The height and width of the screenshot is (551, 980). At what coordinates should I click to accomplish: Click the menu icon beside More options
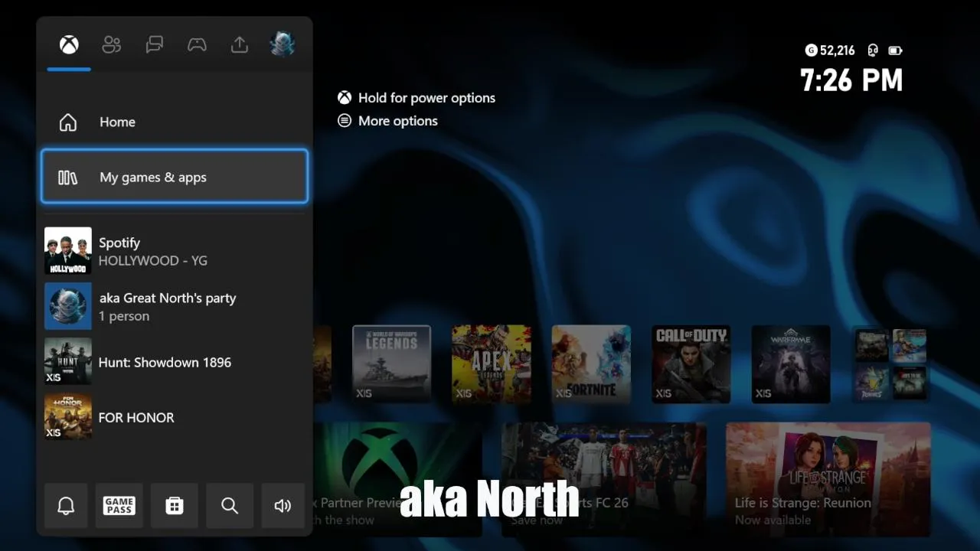click(345, 121)
